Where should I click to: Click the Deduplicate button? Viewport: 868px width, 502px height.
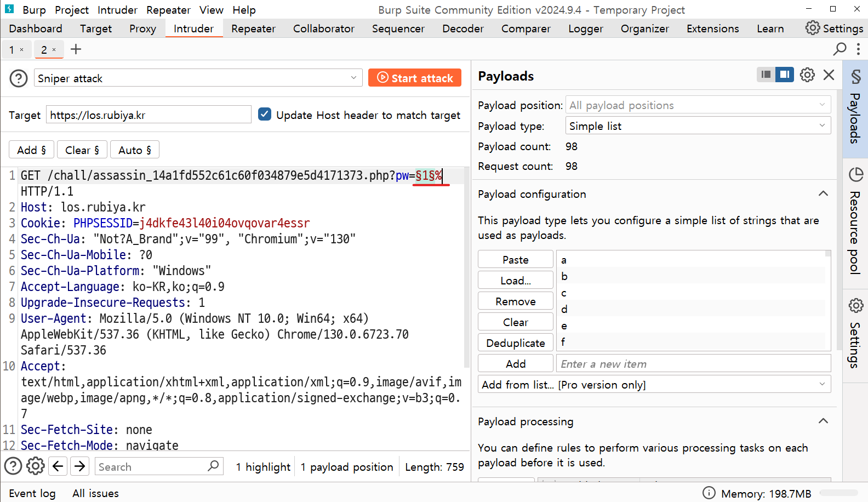516,343
